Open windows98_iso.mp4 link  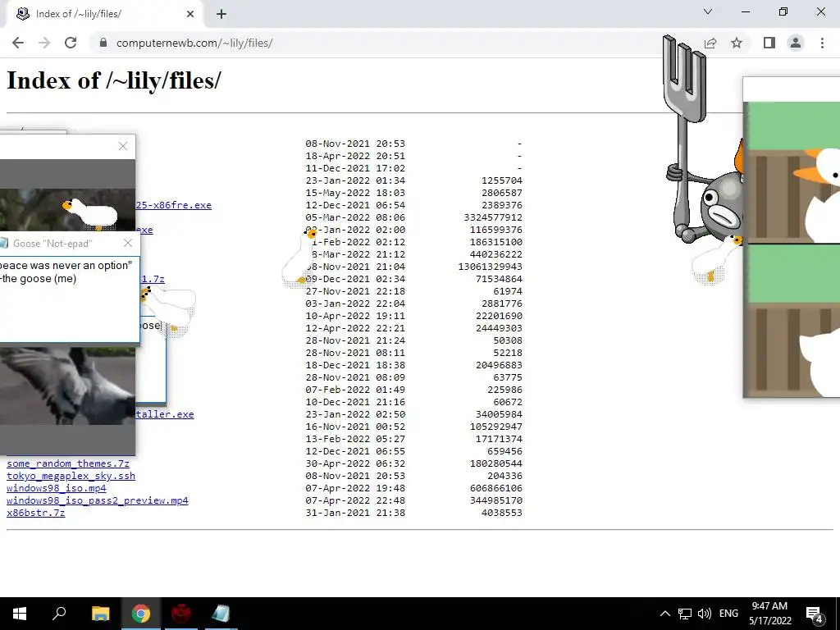(57, 488)
